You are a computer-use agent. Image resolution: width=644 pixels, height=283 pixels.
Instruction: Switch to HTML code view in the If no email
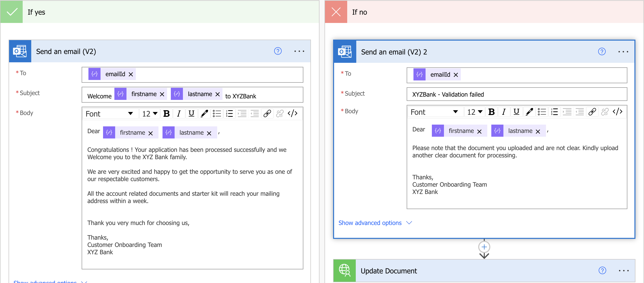click(x=617, y=112)
